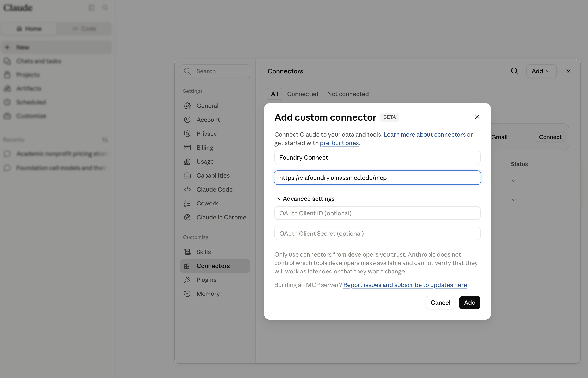Click the Claude in Chrome icon
The height and width of the screenshot is (378, 588).
coord(187,217)
